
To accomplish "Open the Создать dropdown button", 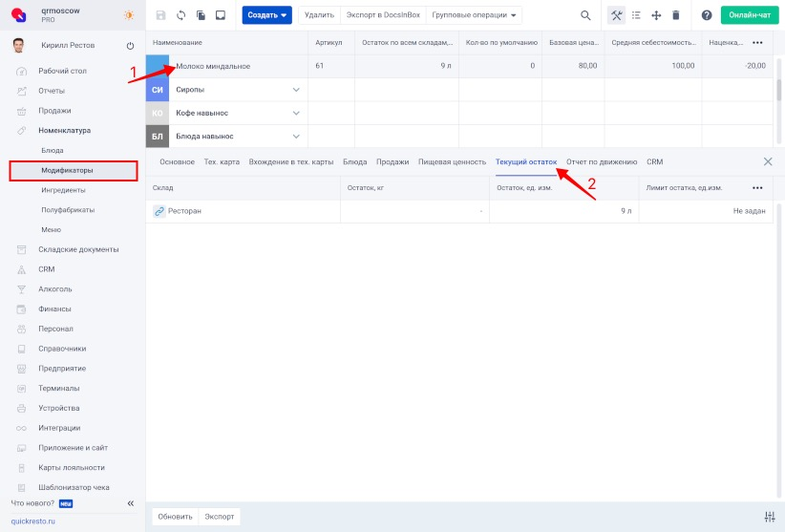I will [x=266, y=15].
